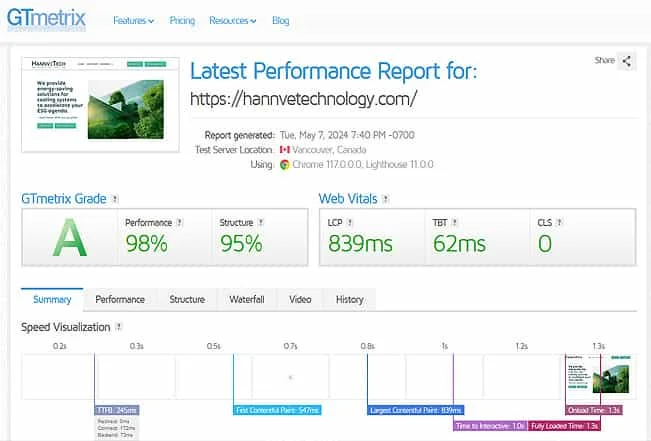Click the grade A letter

(x=70, y=238)
